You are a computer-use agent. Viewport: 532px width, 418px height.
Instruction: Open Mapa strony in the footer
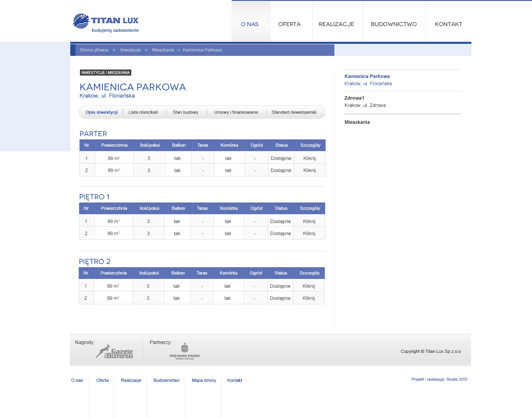[x=204, y=380]
